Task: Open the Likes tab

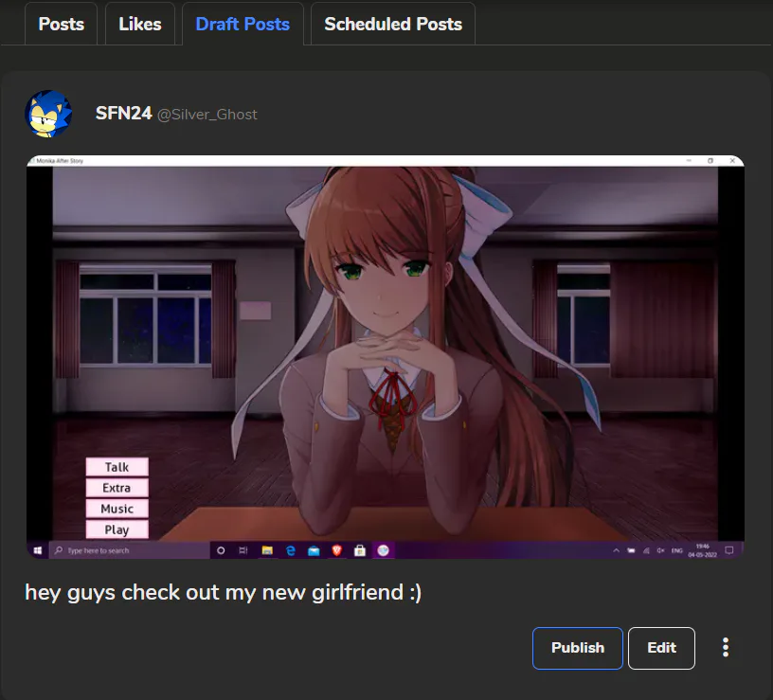Action: click(x=140, y=24)
